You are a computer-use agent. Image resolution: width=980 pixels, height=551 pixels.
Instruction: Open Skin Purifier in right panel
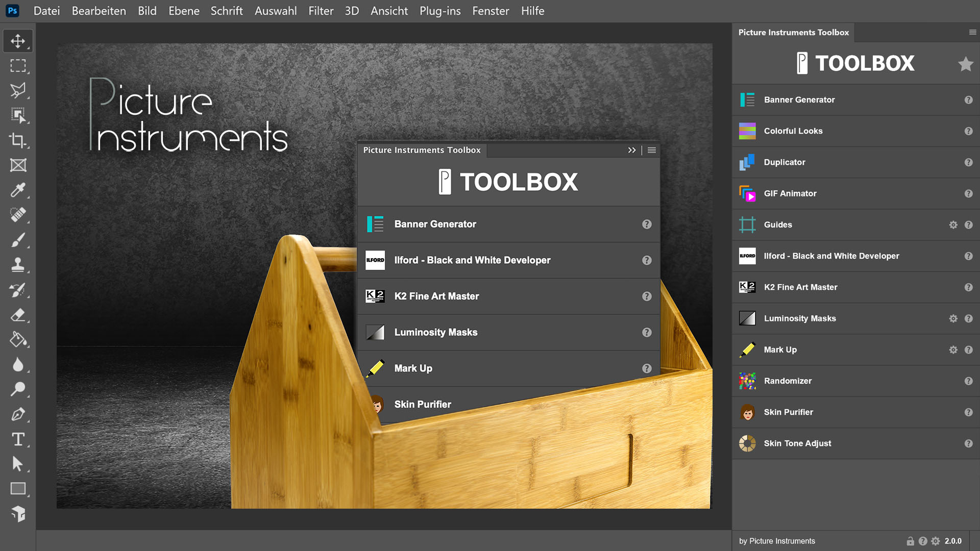coord(856,412)
